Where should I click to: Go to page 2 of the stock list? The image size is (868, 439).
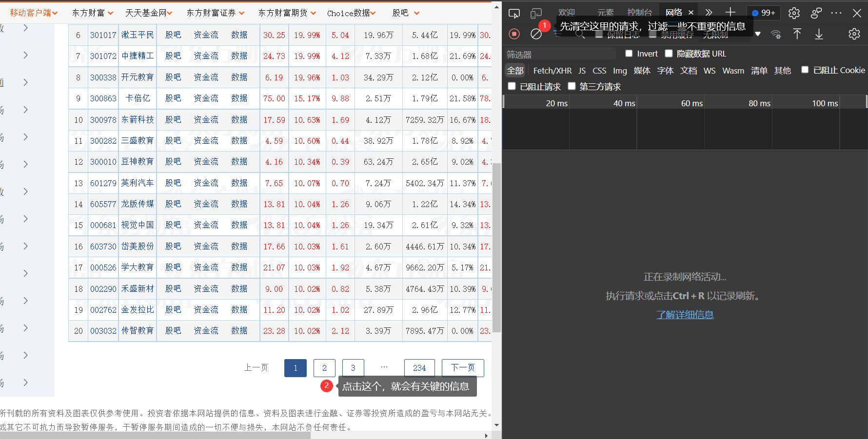pos(324,368)
